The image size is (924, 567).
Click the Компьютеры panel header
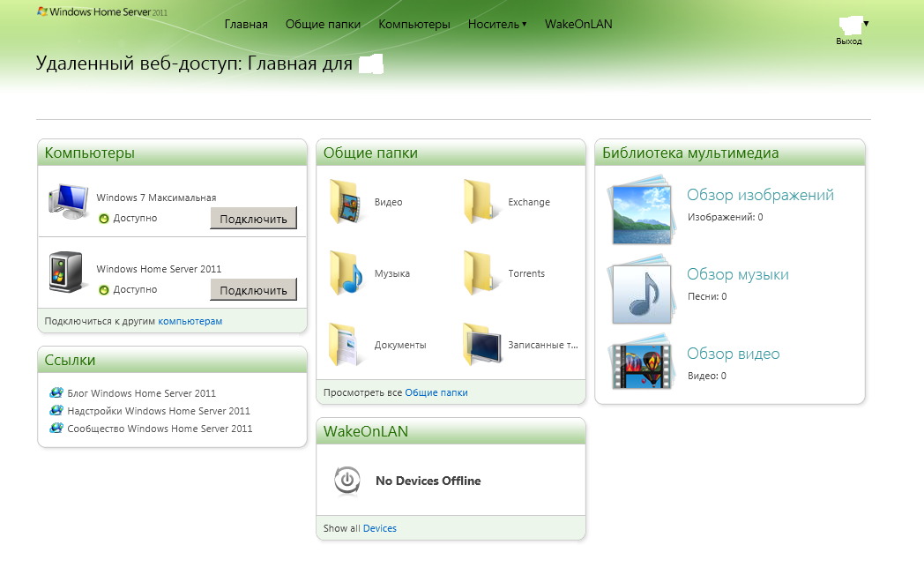point(172,153)
